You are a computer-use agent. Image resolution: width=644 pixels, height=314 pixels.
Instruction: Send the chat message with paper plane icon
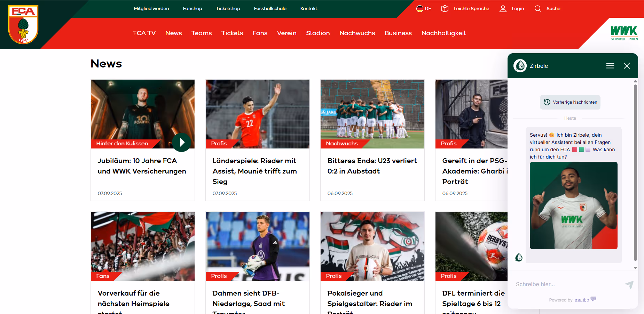[629, 285]
